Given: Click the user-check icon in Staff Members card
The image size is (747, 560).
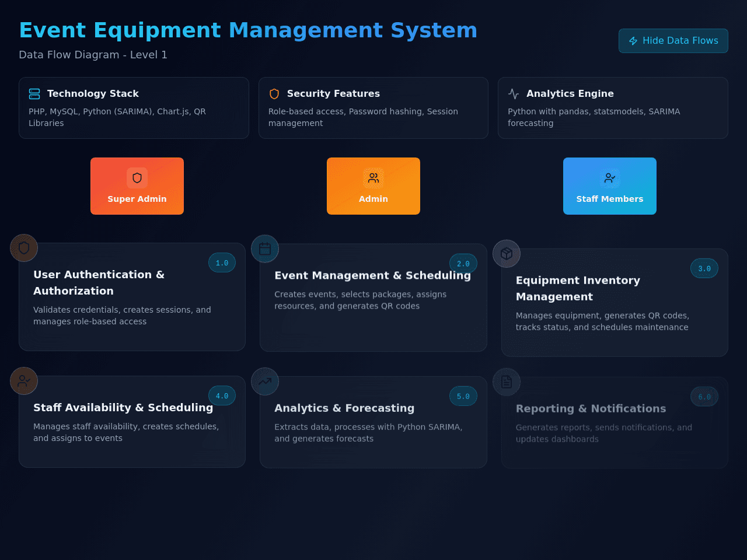Looking at the screenshot, I should [610, 178].
